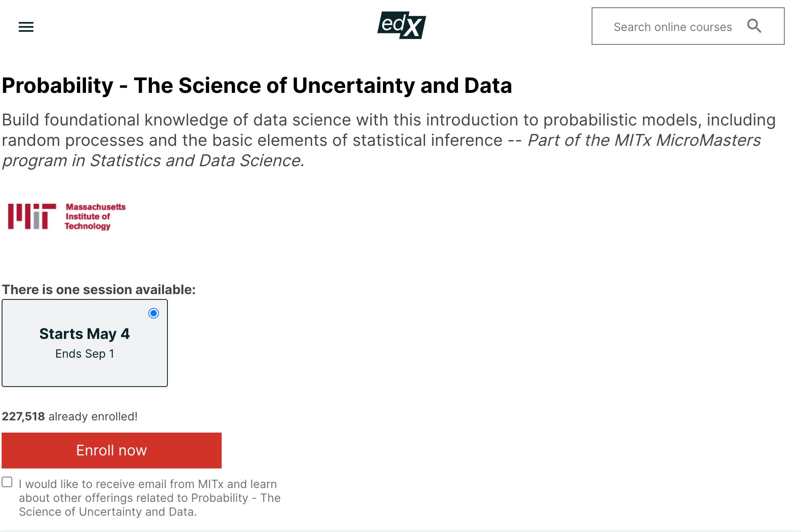801x532 pixels.
Task: Click the "already enrolled!" text
Action: point(93,416)
